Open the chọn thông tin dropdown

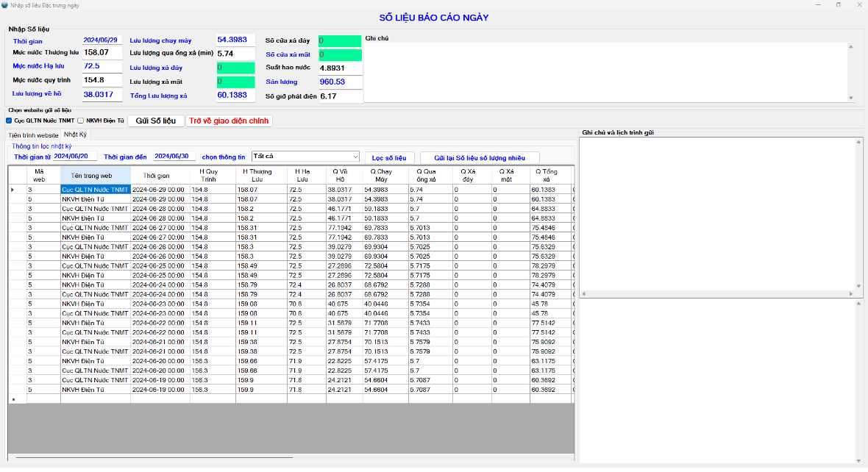[x=355, y=157]
